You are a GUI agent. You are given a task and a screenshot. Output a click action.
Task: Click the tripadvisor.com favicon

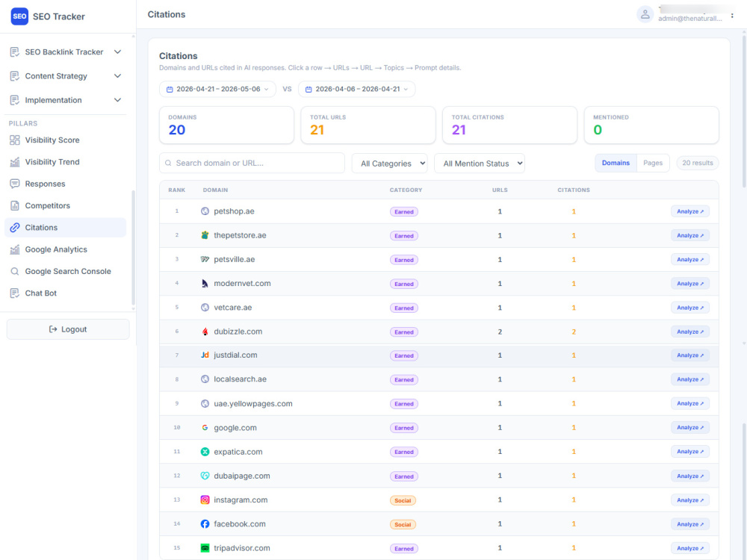[205, 548]
